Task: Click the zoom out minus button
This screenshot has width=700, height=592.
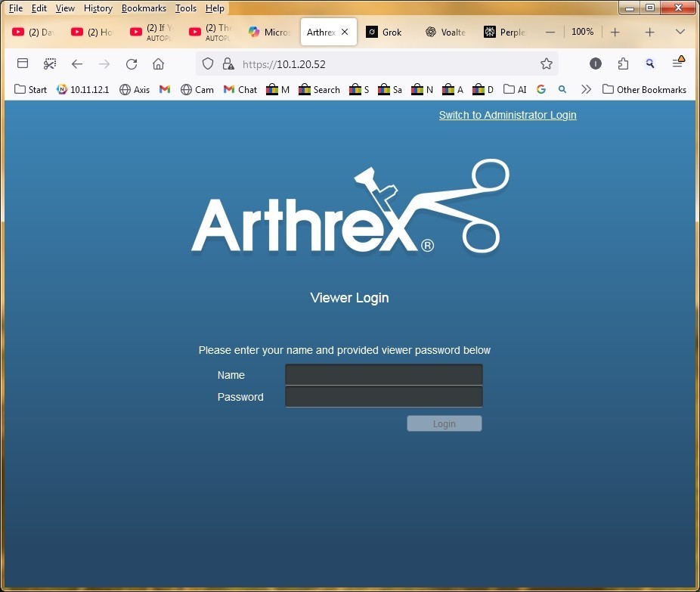Action: (550, 33)
